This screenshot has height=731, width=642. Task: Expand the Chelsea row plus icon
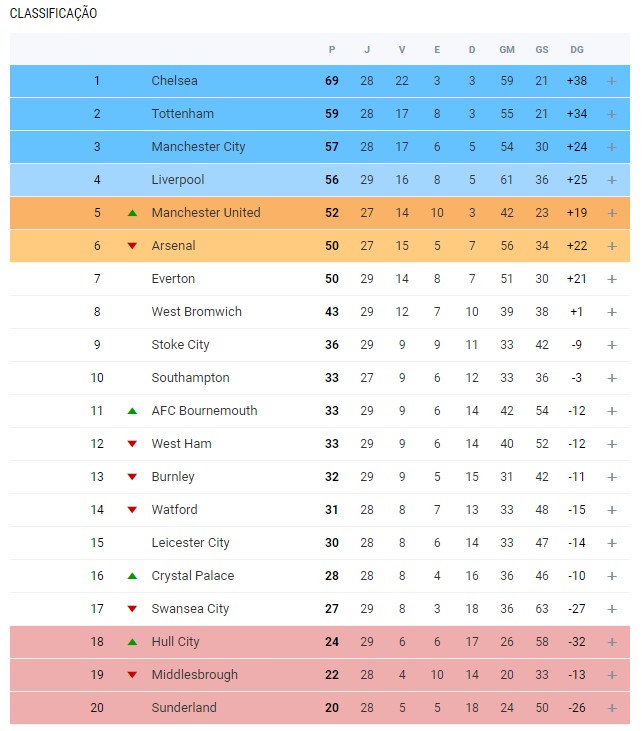(612, 81)
